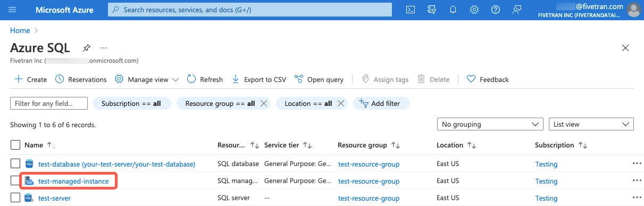Select 'Showing 1 to 6 of 6 records.' text
This screenshot has height=206, width=644.
point(53,125)
